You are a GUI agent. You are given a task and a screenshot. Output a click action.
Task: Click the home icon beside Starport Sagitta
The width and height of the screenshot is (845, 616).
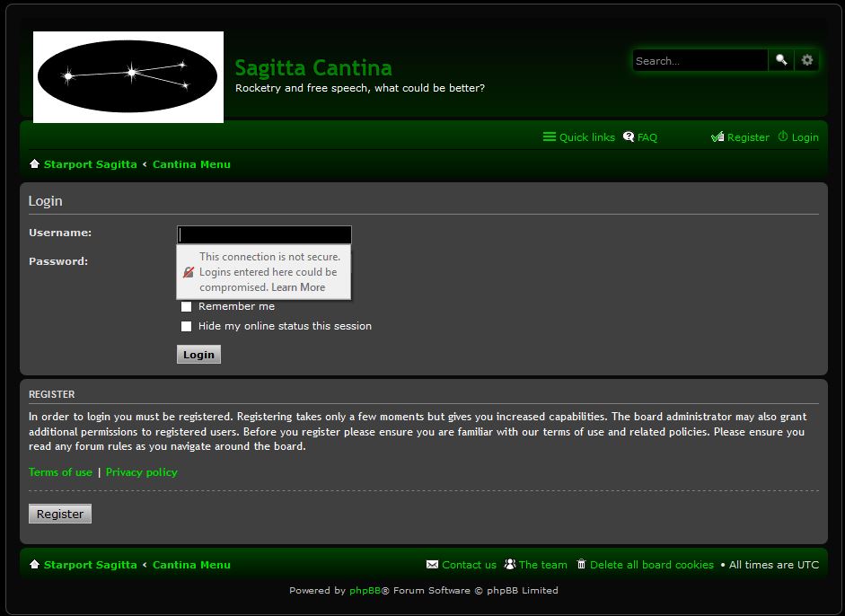(34, 164)
